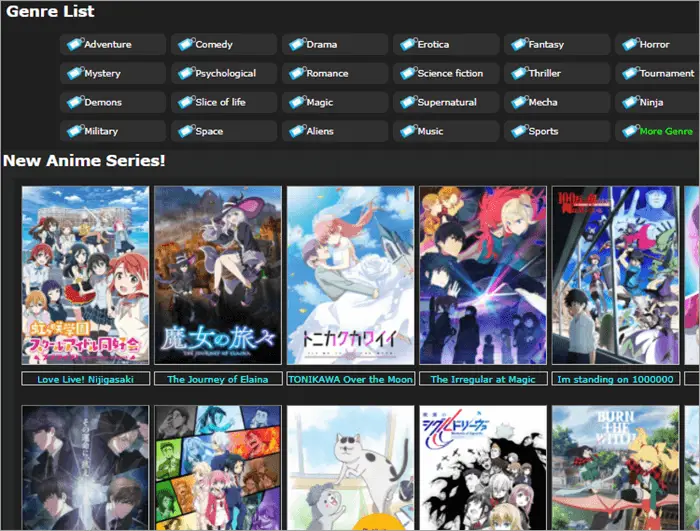Click the tag icon beside Fantasy
The height and width of the screenshot is (531, 700).
pos(518,45)
